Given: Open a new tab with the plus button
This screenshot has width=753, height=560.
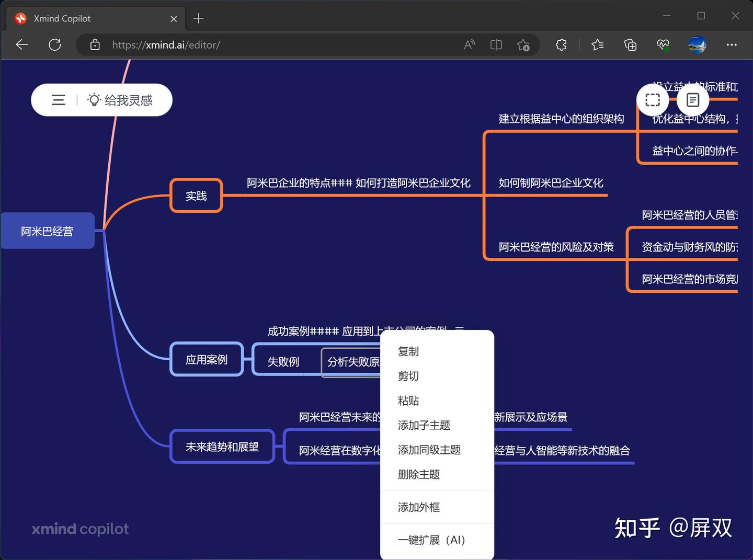Looking at the screenshot, I should click(198, 18).
